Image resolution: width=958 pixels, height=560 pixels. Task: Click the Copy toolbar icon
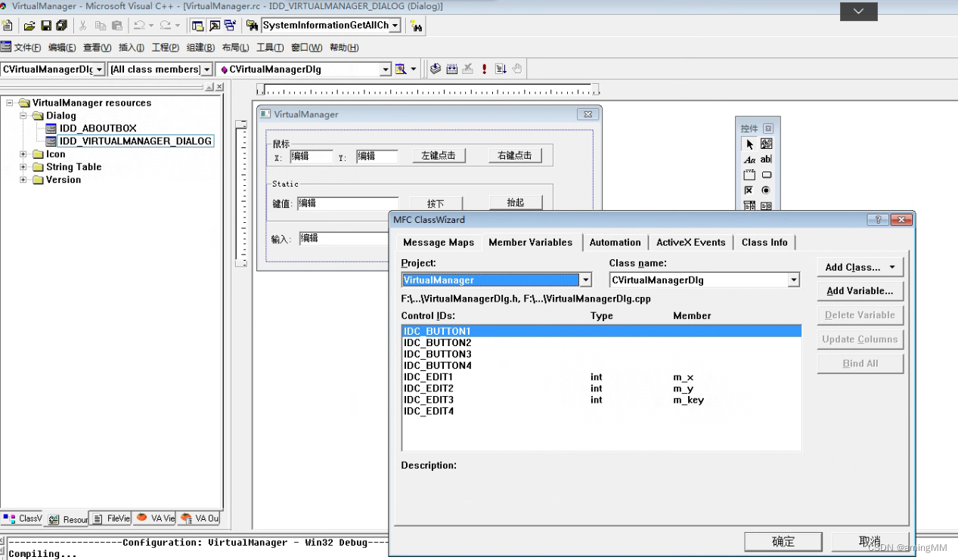pos(101,26)
